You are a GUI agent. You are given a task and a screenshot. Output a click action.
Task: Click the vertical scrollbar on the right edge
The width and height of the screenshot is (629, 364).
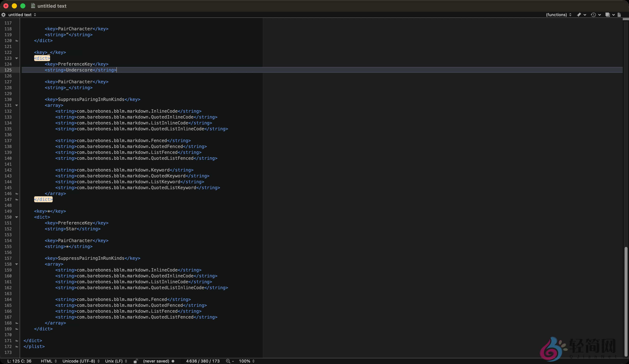pos(626,299)
